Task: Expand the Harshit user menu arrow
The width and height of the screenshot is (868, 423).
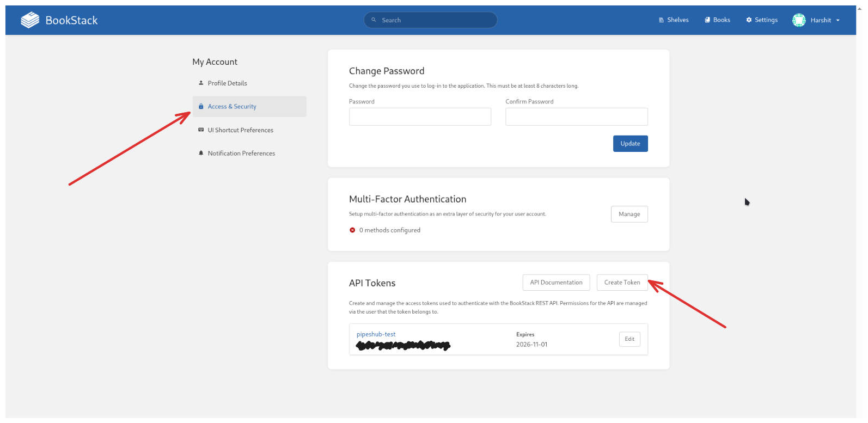Action: [838, 21]
